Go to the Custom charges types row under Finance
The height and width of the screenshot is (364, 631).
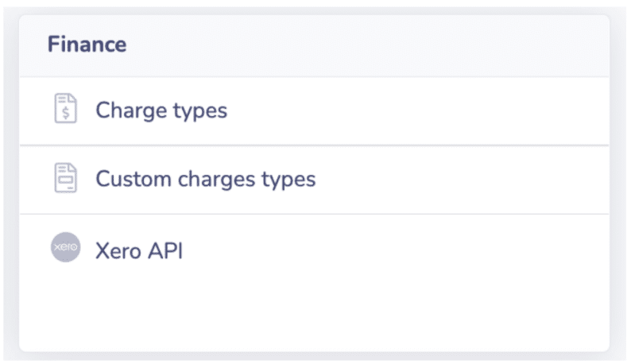pos(314,180)
